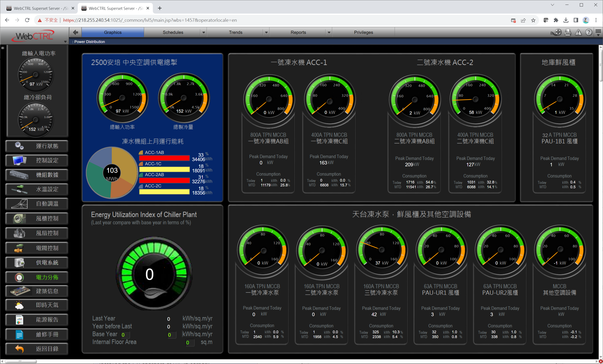The height and width of the screenshot is (364, 603).
Task: Click the ACC-2AB red consumption bar
Action: 164,181
